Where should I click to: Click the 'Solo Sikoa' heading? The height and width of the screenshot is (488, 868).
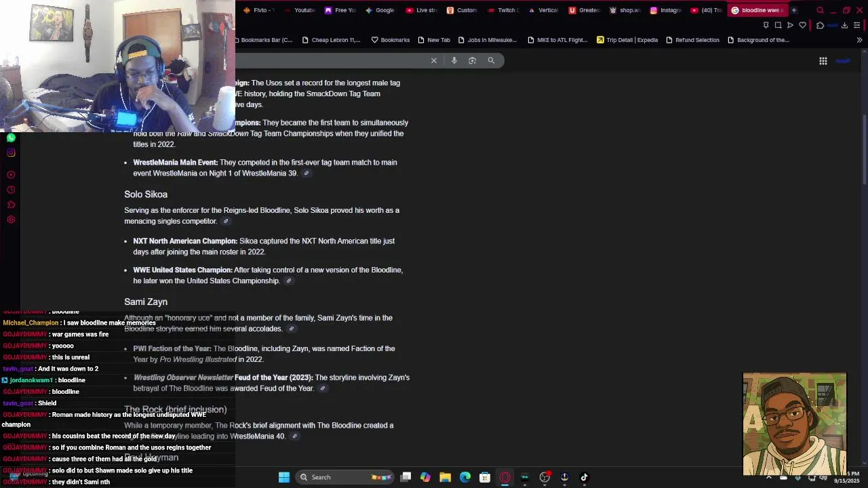pos(146,195)
